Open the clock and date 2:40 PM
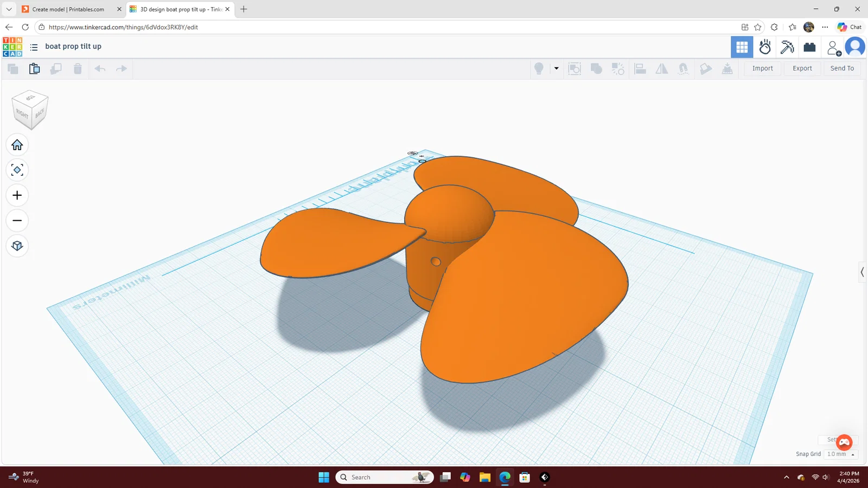The height and width of the screenshot is (488, 868). pos(849,477)
